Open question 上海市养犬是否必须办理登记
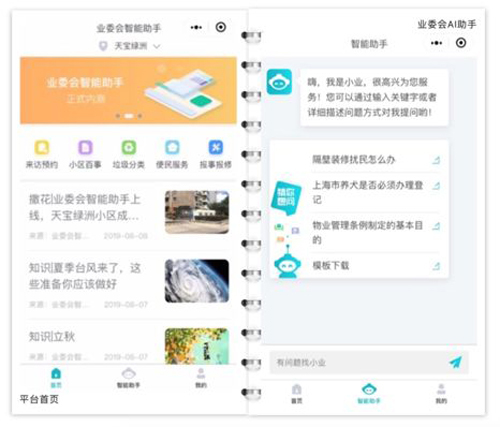 (368, 192)
